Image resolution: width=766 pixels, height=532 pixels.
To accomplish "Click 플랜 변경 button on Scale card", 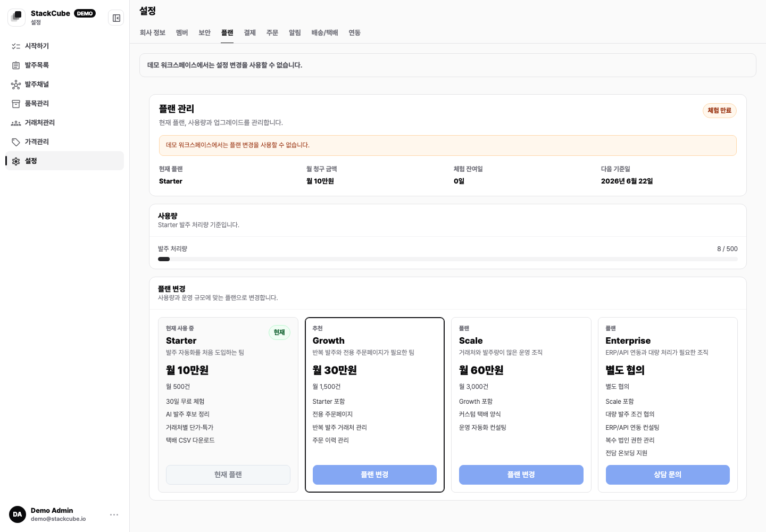I will click(x=521, y=475).
